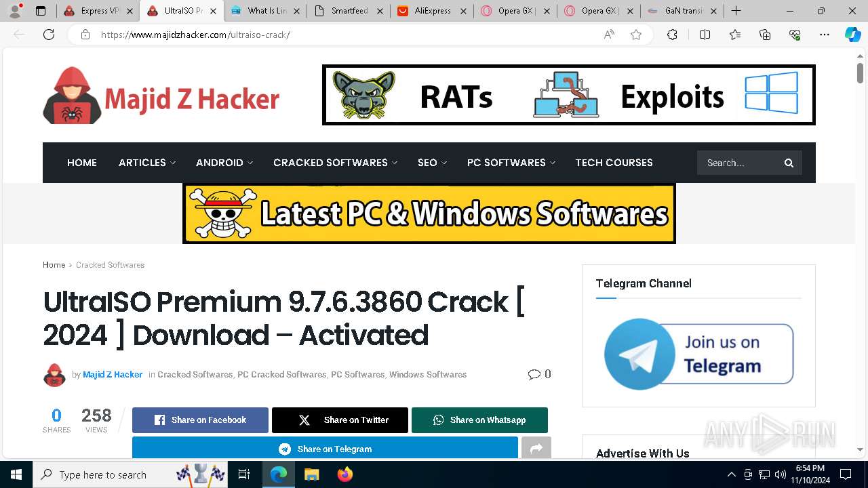Click the generic share arrow button
Viewport: 868px width, 488px height.
coord(536,449)
